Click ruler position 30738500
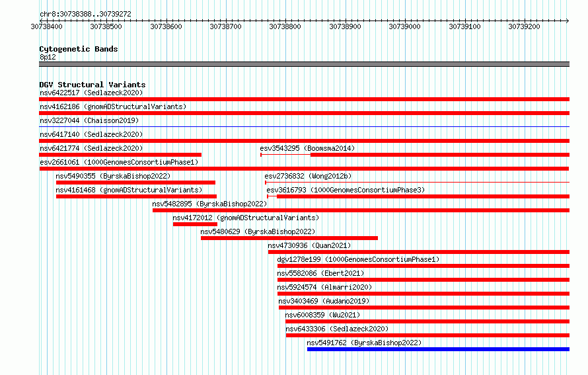This screenshot has height=375, width=588. 106,26
